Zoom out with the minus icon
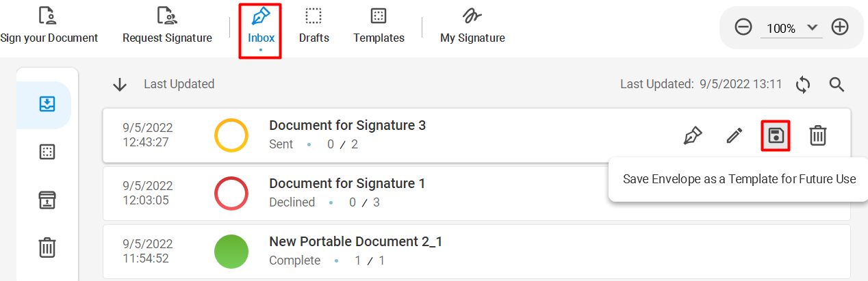 coord(743,27)
